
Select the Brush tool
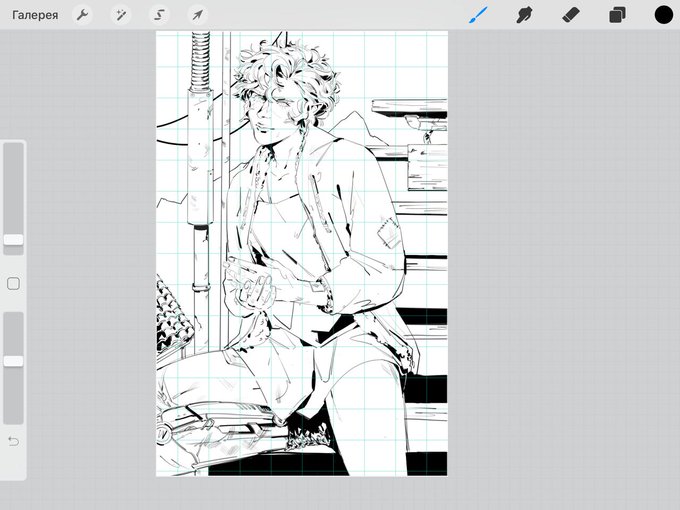coord(478,15)
